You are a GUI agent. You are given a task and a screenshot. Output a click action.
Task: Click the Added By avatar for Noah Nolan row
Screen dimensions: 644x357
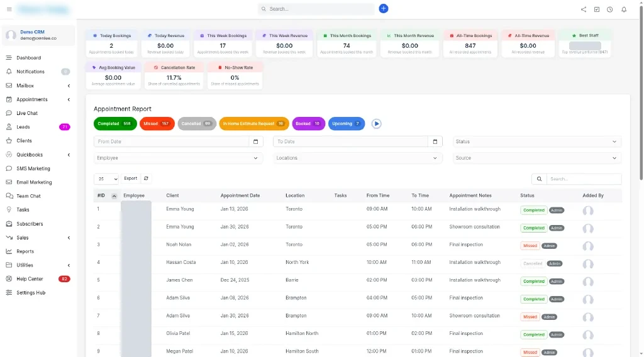pos(588,246)
